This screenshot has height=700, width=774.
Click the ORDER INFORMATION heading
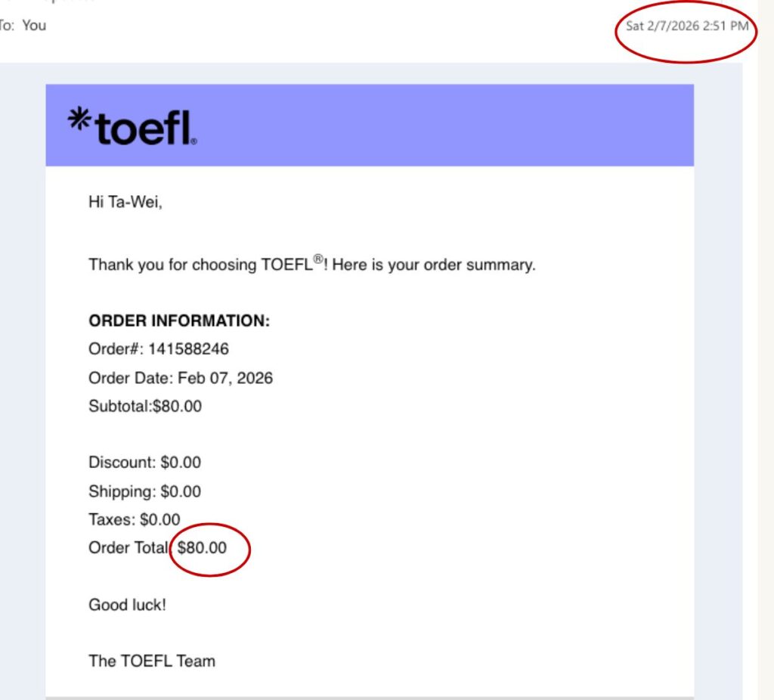pyautogui.click(x=179, y=321)
